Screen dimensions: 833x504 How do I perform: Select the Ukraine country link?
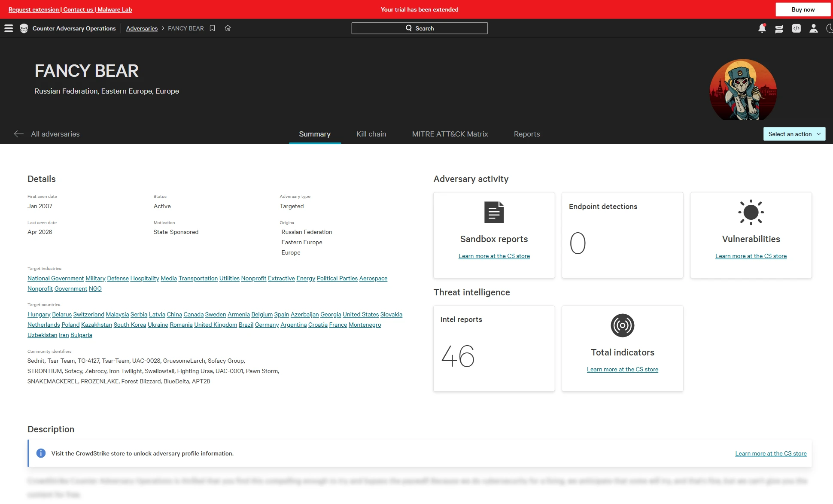(x=158, y=325)
